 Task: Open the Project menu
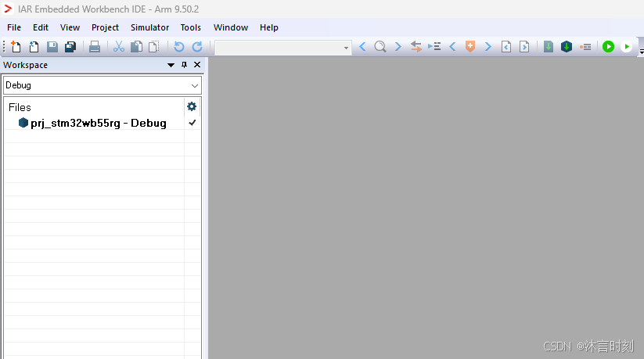(105, 27)
